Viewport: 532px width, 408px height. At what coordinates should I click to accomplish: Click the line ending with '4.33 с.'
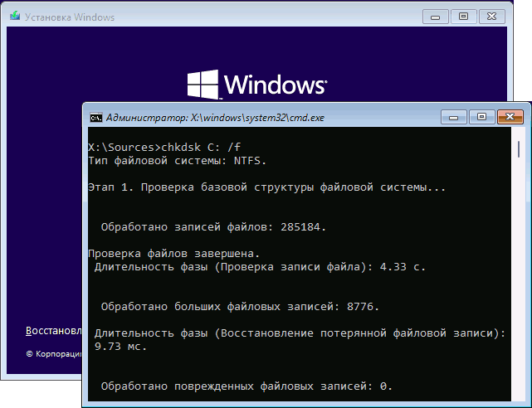coord(260,267)
